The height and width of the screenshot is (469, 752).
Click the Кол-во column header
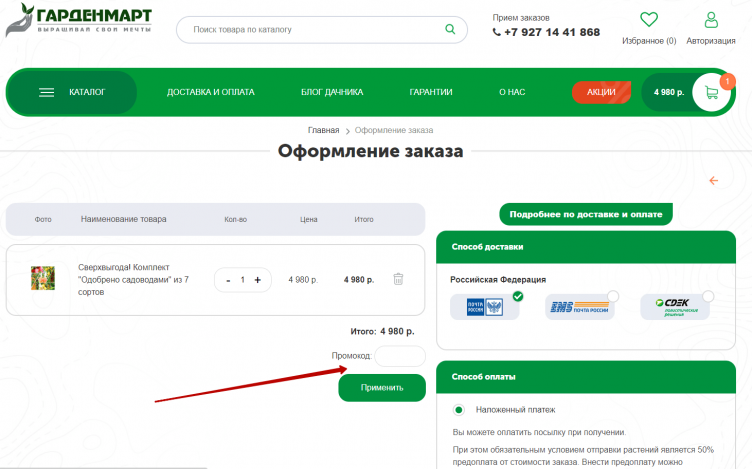coord(235,220)
